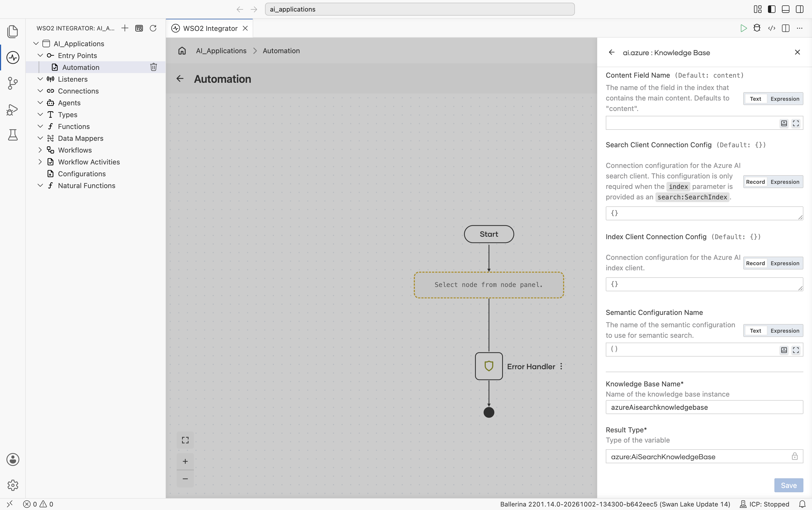Delete the Automation entry point
This screenshot has width=812, height=510.
(153, 67)
